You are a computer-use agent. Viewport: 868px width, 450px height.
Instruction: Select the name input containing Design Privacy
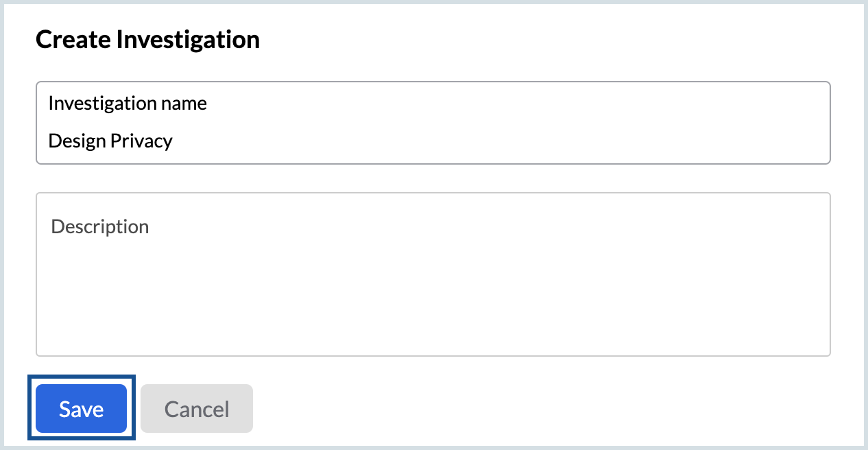[x=433, y=123]
